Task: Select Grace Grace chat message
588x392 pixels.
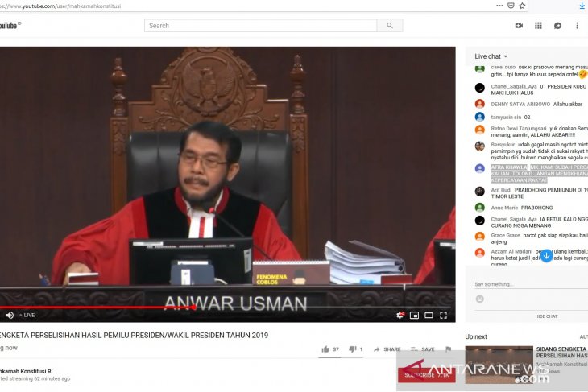Action: (x=531, y=238)
